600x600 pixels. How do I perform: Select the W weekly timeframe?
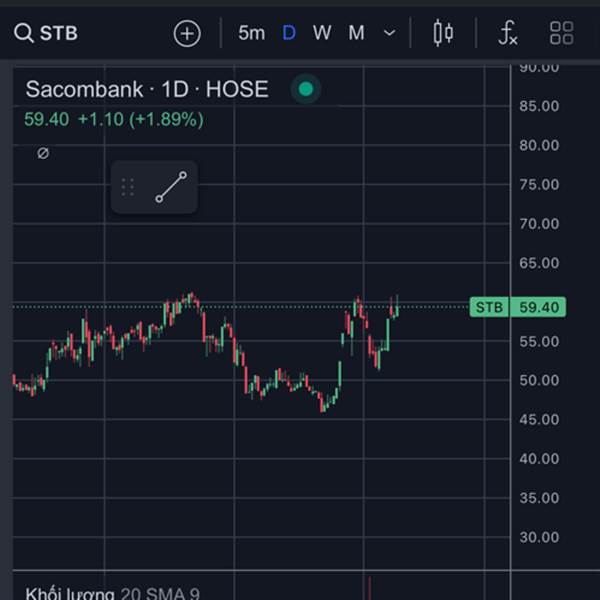point(322,33)
